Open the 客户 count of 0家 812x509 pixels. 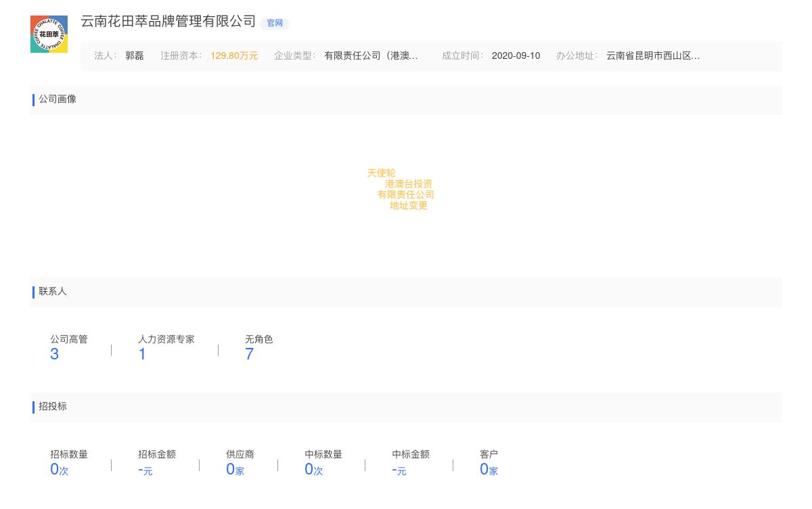click(x=488, y=470)
